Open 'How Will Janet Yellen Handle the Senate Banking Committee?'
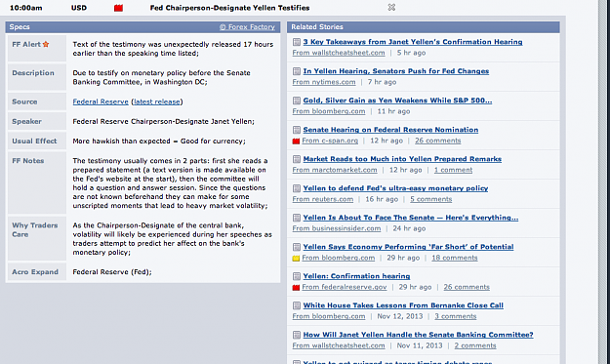The width and height of the screenshot is (610, 364). click(x=418, y=335)
